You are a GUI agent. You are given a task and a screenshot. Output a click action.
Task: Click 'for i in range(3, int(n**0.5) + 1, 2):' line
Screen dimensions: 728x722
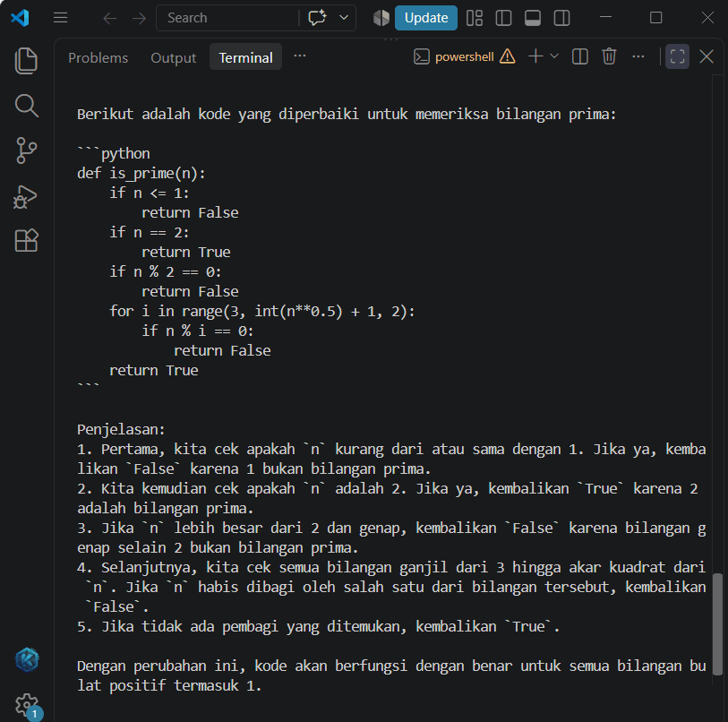tap(261, 312)
